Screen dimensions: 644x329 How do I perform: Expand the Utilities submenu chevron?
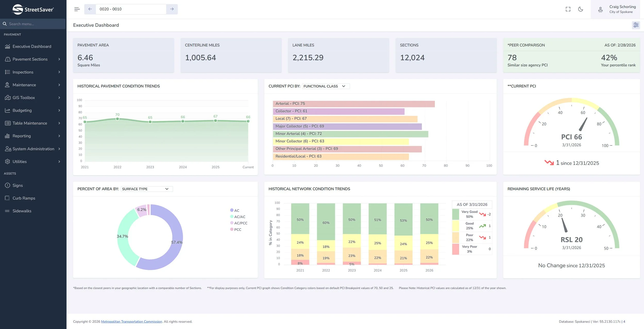pos(59,162)
